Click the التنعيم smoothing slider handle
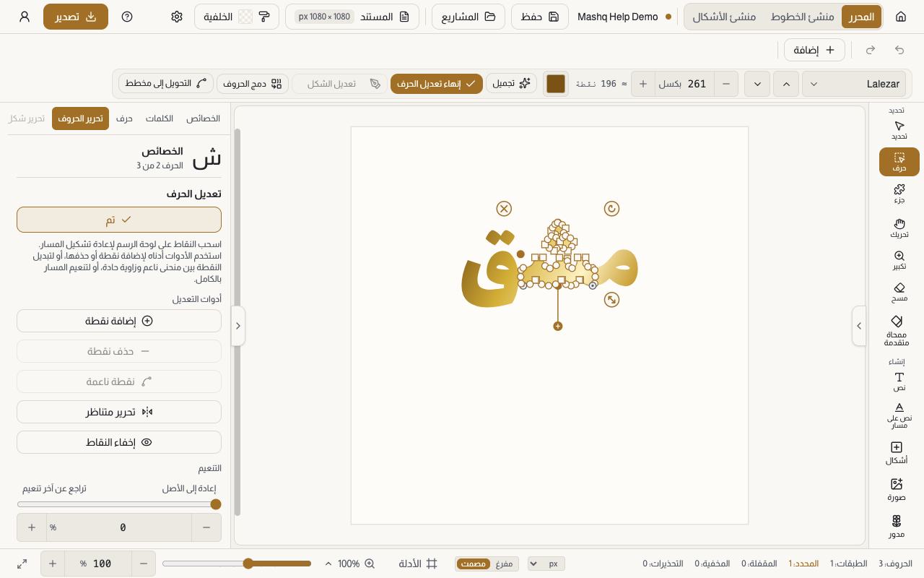924x578 pixels. (x=215, y=504)
